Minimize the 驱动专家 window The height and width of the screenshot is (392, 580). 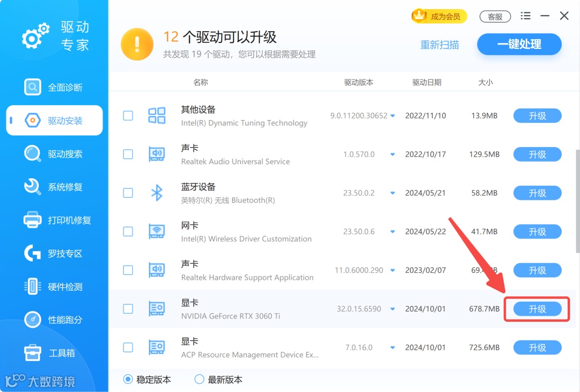coord(545,16)
